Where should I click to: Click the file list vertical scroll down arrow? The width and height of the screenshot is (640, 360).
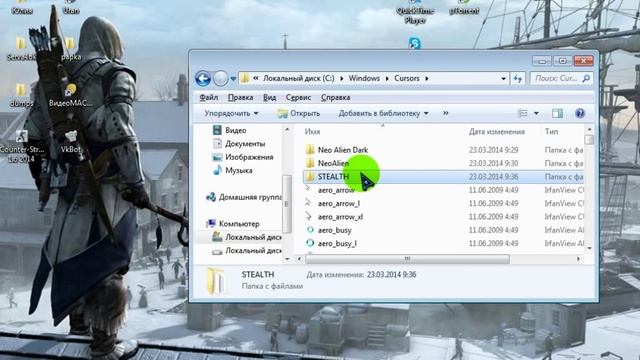click(x=589, y=248)
